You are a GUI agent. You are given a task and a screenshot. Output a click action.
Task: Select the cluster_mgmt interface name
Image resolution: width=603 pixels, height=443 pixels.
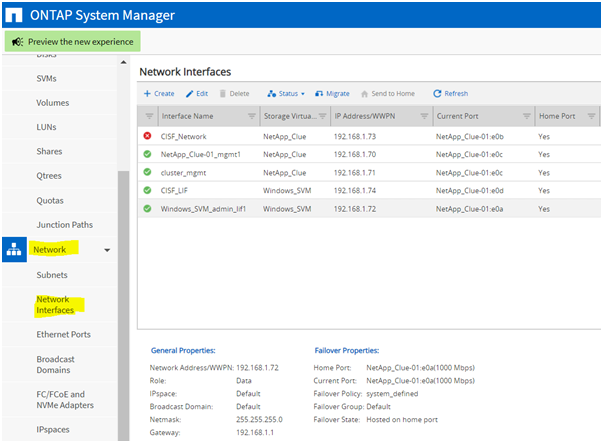pyautogui.click(x=183, y=173)
